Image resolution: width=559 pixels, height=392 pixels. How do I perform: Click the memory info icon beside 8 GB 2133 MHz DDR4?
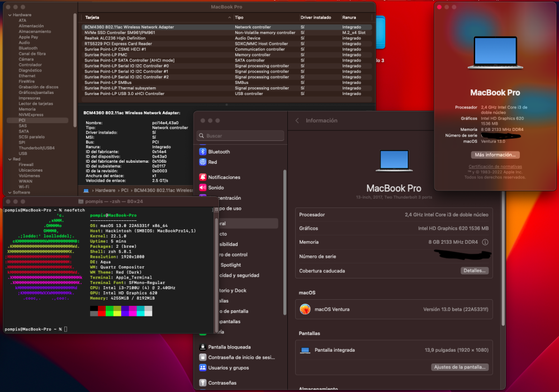(485, 242)
